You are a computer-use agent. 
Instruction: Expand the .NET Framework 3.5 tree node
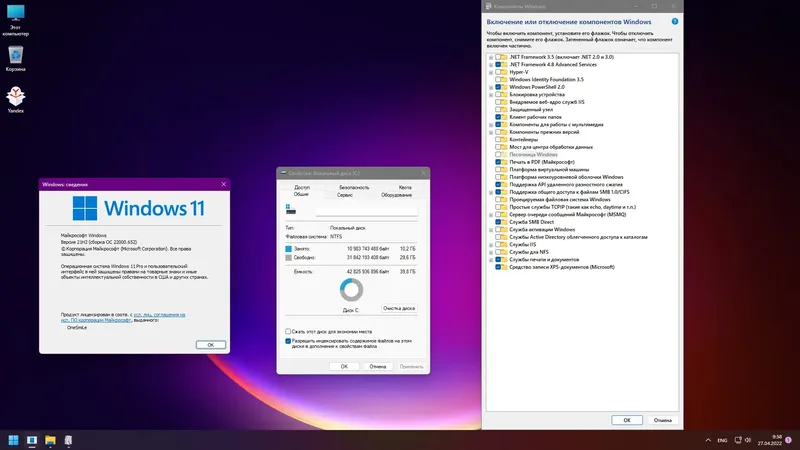491,57
